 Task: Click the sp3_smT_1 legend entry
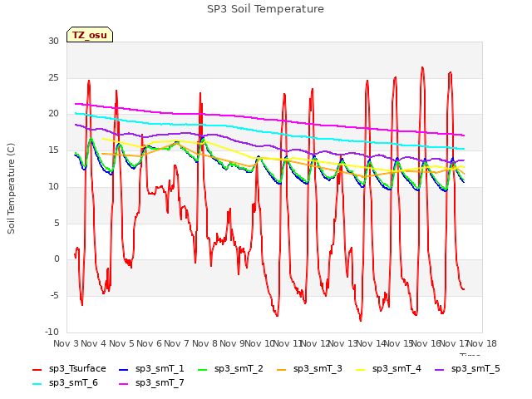[x=151, y=369]
